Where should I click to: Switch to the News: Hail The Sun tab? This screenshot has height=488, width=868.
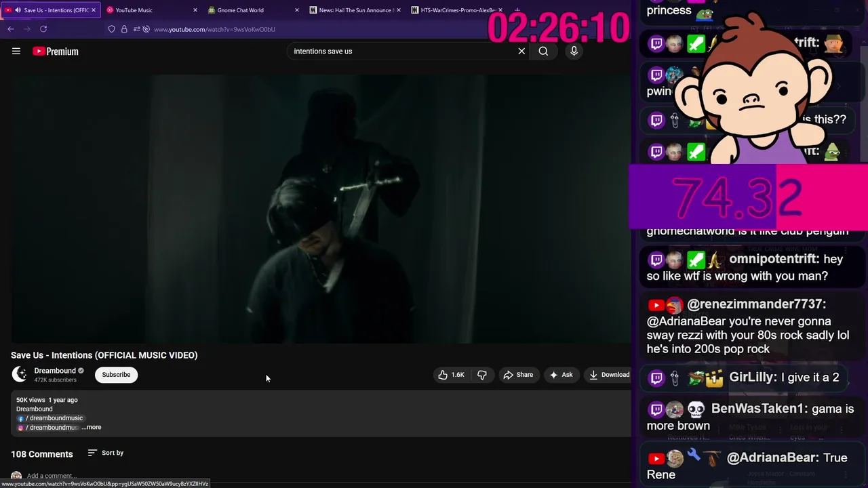[355, 10]
